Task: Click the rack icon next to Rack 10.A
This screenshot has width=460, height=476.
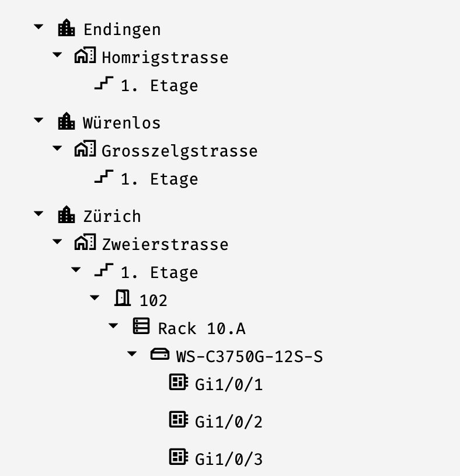Action: 141,327
